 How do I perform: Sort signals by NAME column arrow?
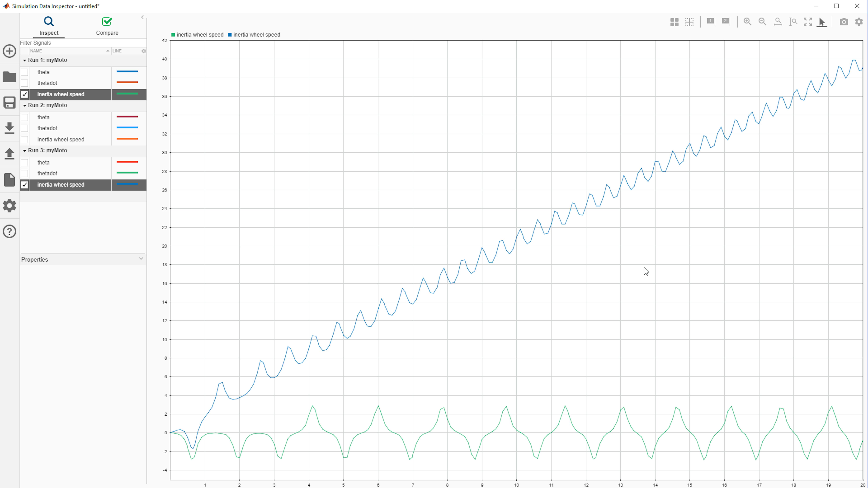pyautogui.click(x=108, y=51)
